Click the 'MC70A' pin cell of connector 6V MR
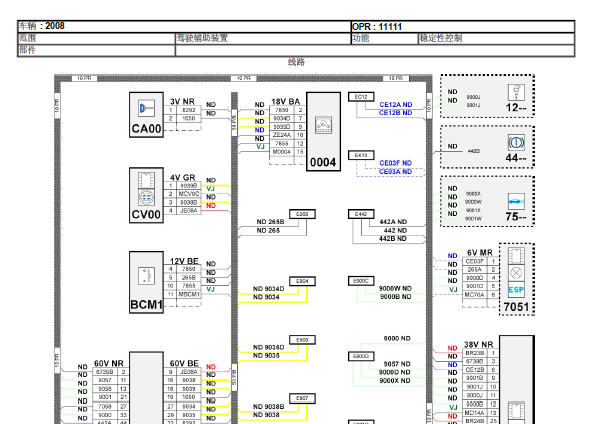 click(474, 295)
